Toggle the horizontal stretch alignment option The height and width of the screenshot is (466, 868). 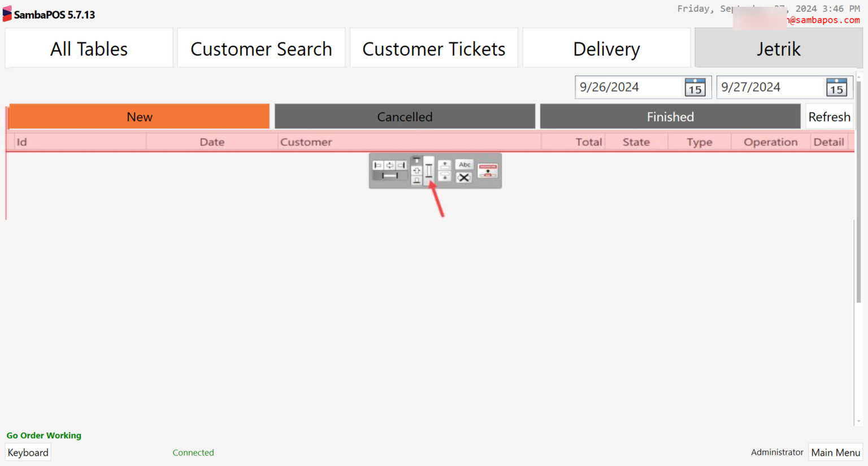coord(390,175)
